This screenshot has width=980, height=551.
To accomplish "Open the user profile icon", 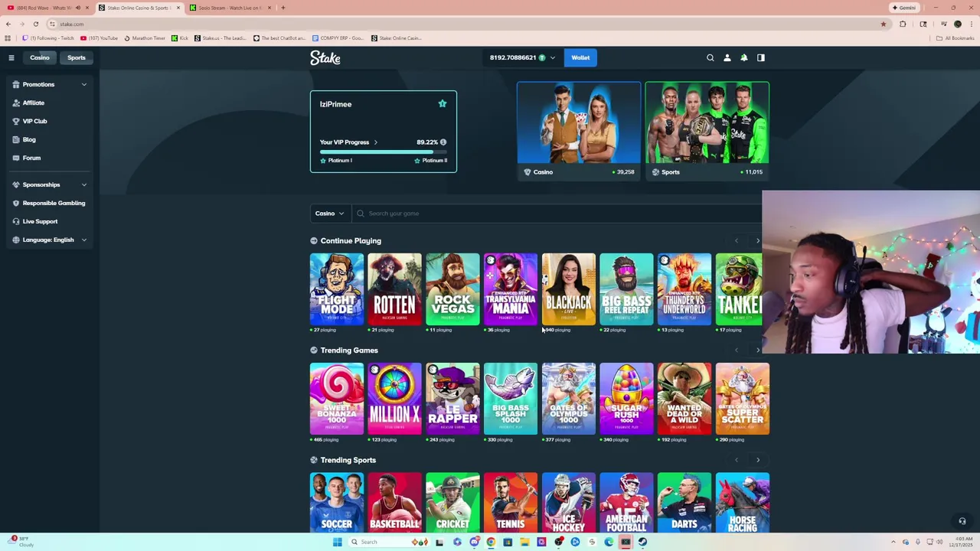I will click(727, 57).
